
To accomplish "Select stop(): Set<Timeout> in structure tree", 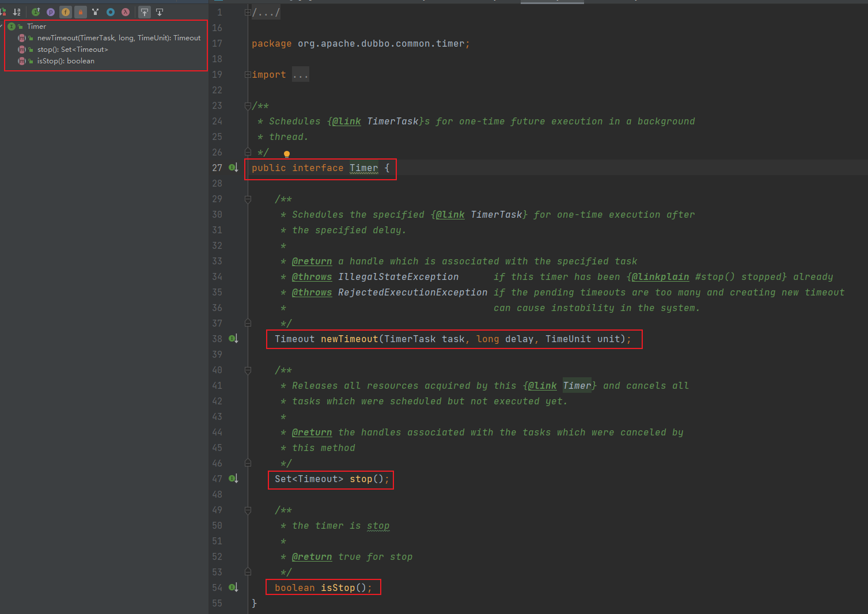I will (x=73, y=50).
